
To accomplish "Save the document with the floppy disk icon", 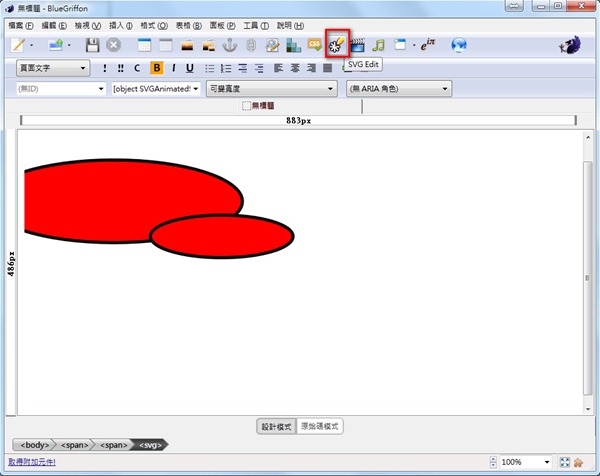I will click(x=92, y=45).
